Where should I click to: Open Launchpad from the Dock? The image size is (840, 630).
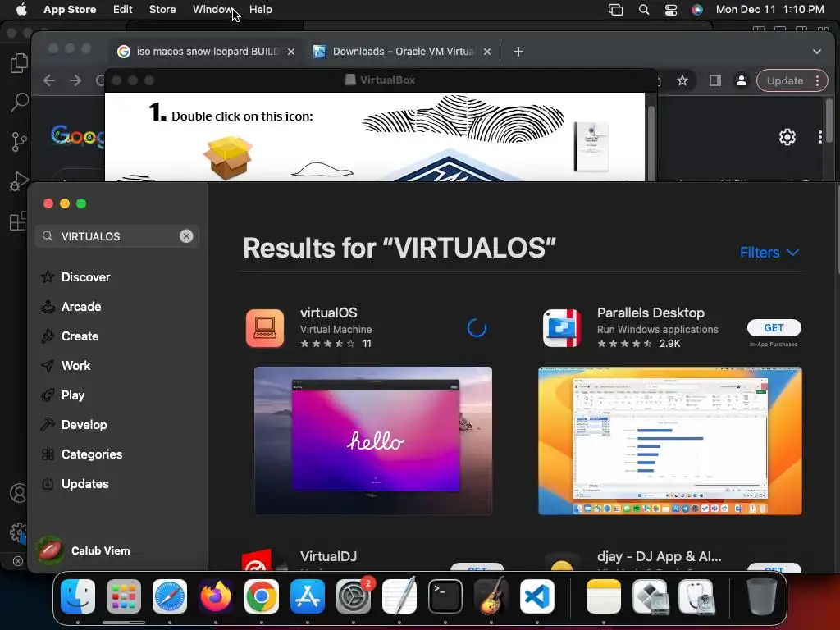[x=124, y=596]
